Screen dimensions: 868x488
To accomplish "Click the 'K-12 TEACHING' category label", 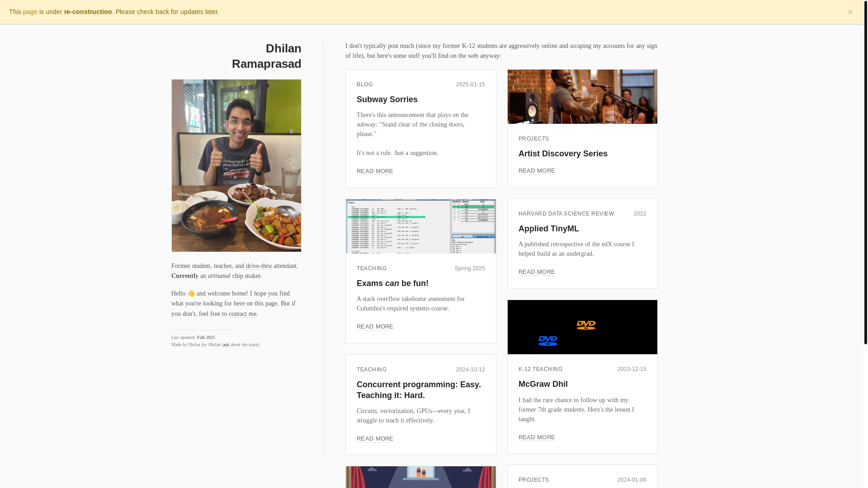I will pos(540,369).
